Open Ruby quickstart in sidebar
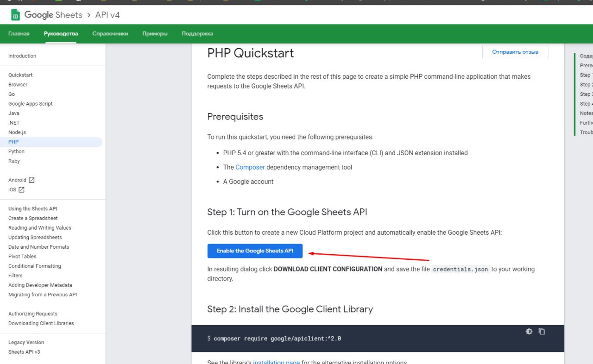 pyautogui.click(x=14, y=161)
